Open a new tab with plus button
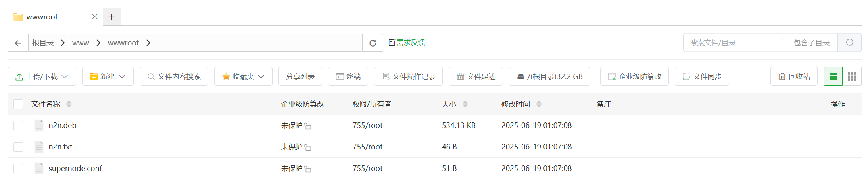This screenshot has width=868, height=190. pyautogui.click(x=112, y=17)
